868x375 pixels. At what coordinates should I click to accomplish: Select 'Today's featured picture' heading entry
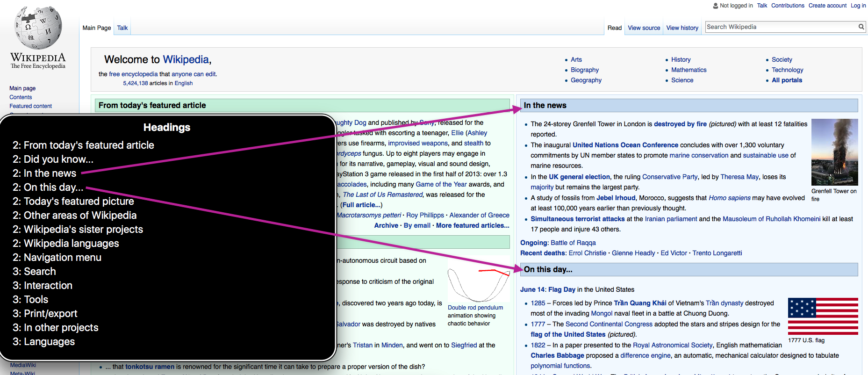point(73,202)
